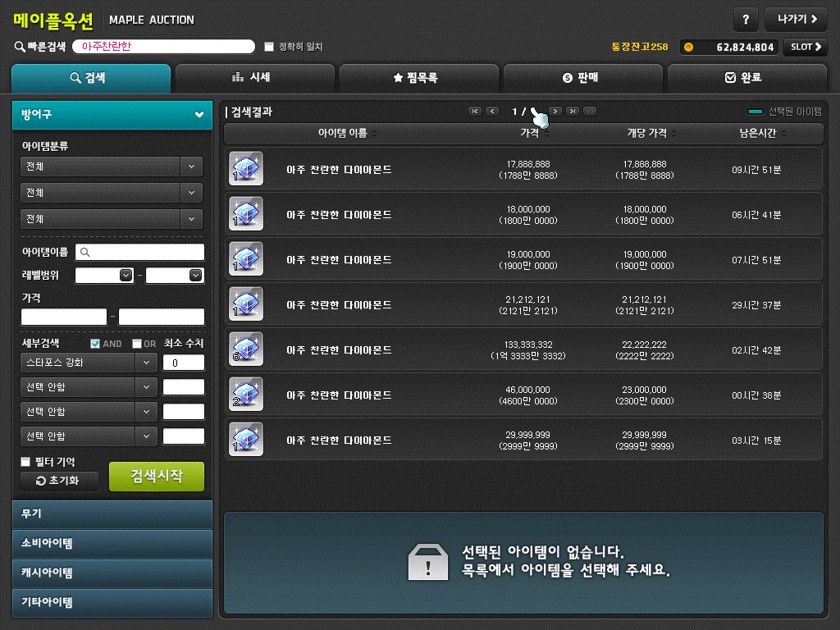The width and height of the screenshot is (840, 630).
Task: Toggle the OR checkbox
Action: (x=137, y=344)
